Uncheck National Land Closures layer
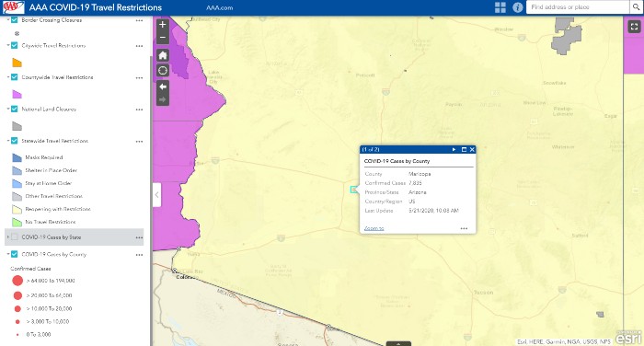 tap(15, 110)
